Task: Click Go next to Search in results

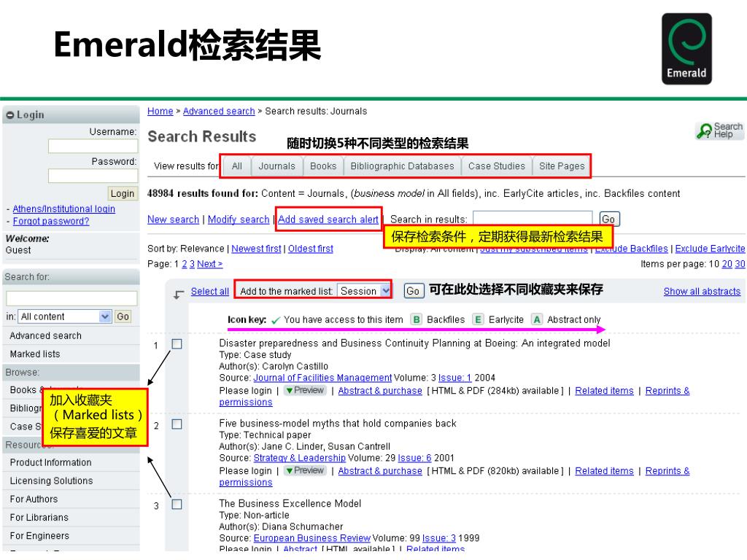Action: point(609,219)
